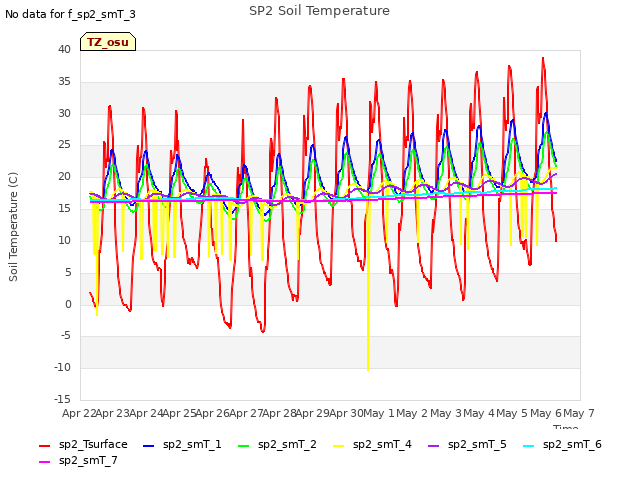Click the Apr 22 x-axis tick label
This screenshot has height=480, width=640.
click(x=79, y=413)
